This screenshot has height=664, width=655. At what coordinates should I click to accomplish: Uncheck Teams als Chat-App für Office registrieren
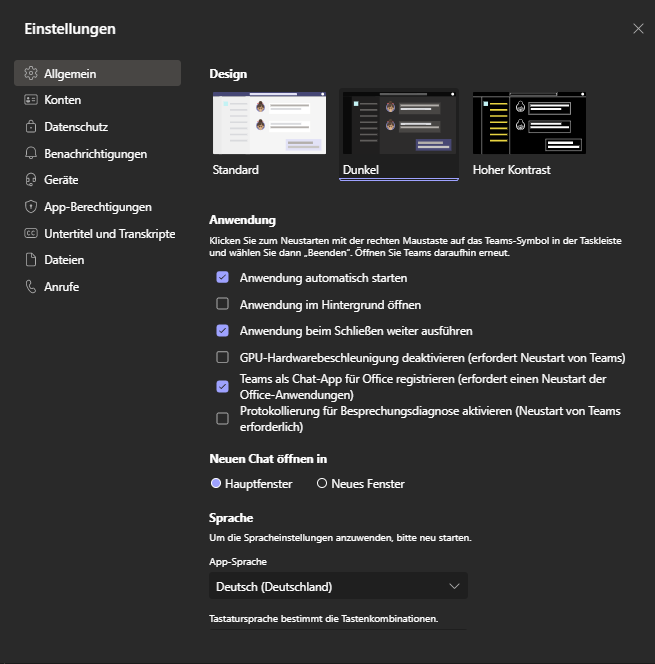(222, 387)
